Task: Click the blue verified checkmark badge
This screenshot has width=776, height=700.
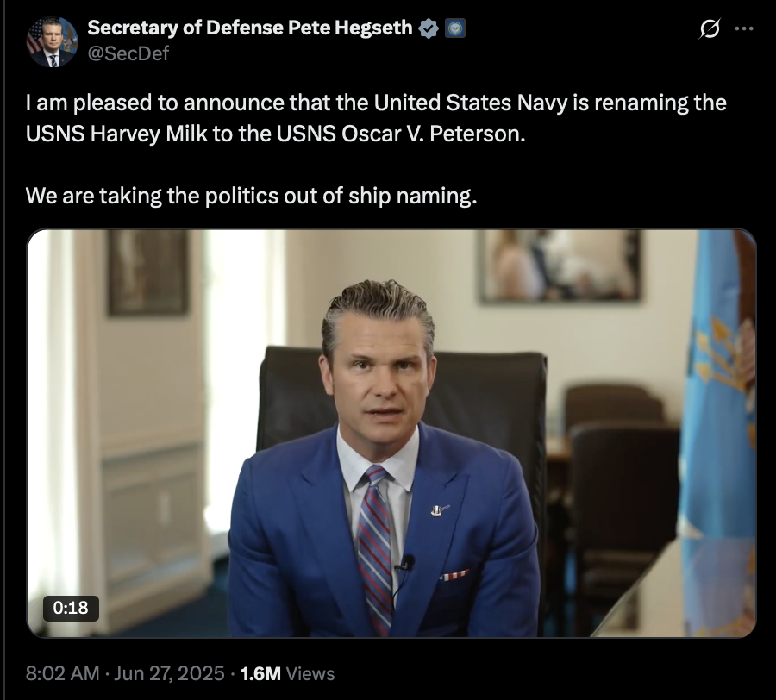Action: (428, 28)
